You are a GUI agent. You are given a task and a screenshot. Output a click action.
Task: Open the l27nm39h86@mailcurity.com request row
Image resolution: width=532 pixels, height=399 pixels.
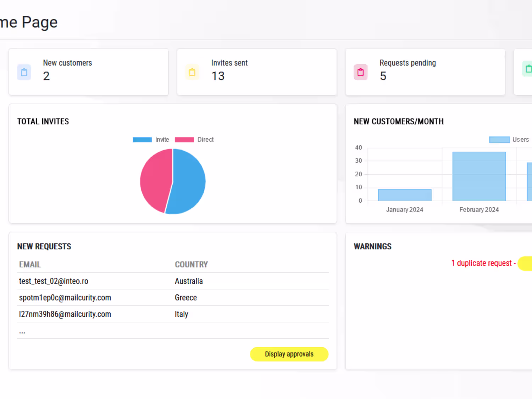tap(173, 314)
